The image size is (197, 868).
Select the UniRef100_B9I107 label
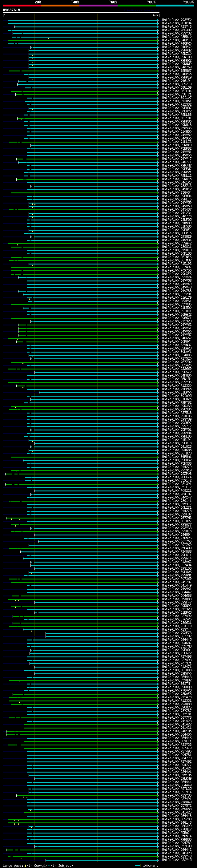click(x=177, y=98)
